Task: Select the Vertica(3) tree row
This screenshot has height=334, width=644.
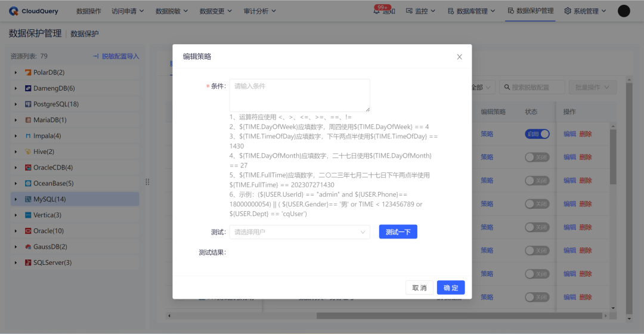Action: [75, 215]
